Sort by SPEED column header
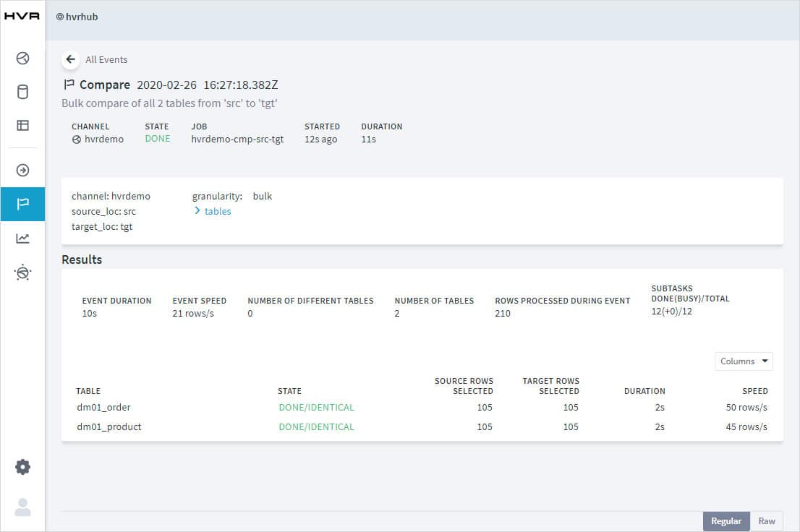The height and width of the screenshot is (532, 800). click(x=755, y=391)
